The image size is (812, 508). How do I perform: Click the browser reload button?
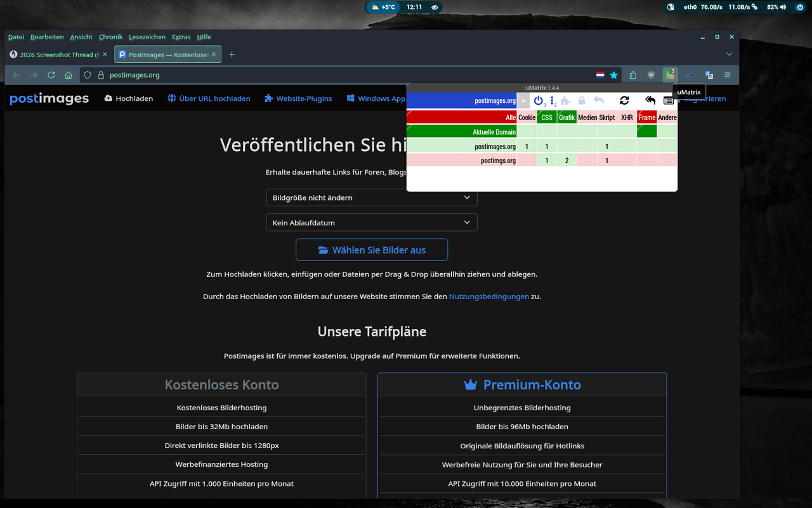coord(51,75)
